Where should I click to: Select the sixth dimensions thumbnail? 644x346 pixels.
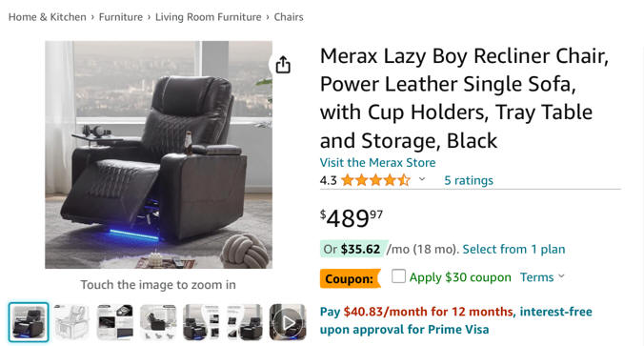click(245, 322)
